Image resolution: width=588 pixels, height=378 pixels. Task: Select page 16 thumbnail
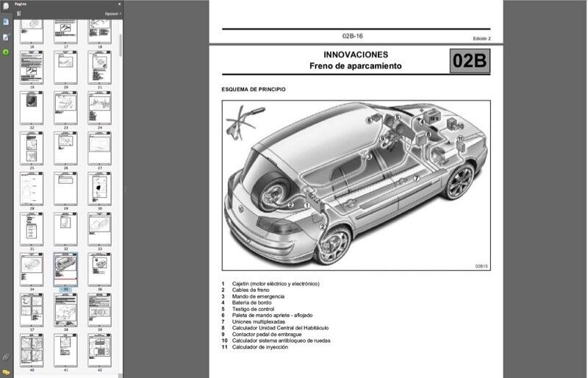point(32,32)
